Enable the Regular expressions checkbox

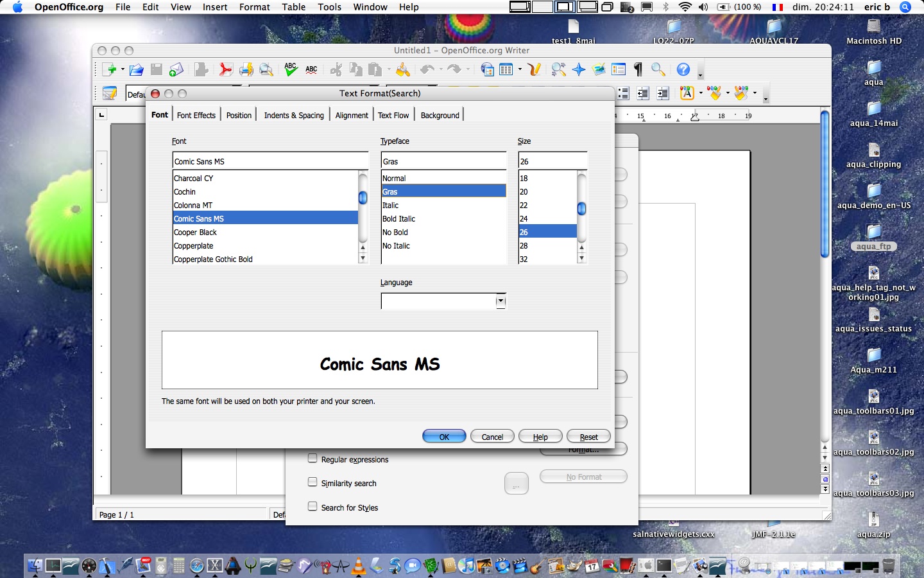[x=312, y=459]
